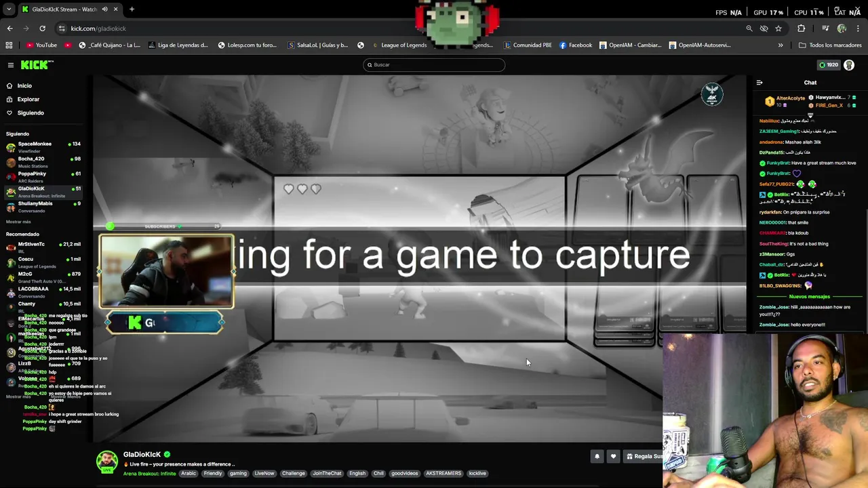868x488 pixels.
Task: Open browser extensions puzzle icon
Action: 802,28
